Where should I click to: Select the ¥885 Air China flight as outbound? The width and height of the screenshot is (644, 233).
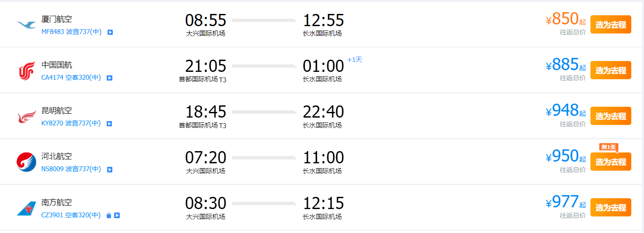610,70
